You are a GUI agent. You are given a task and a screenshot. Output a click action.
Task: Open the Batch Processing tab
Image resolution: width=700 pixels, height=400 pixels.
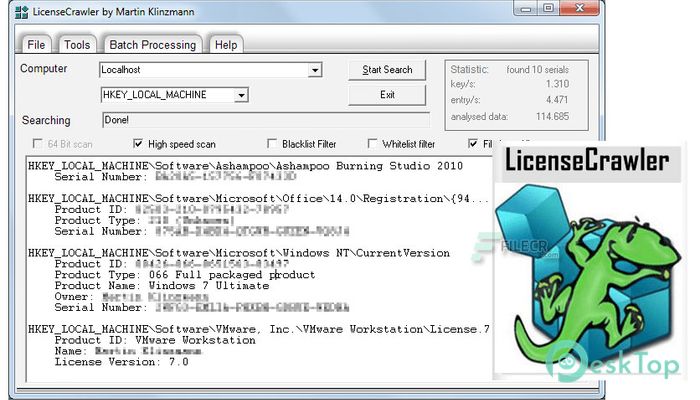click(152, 45)
